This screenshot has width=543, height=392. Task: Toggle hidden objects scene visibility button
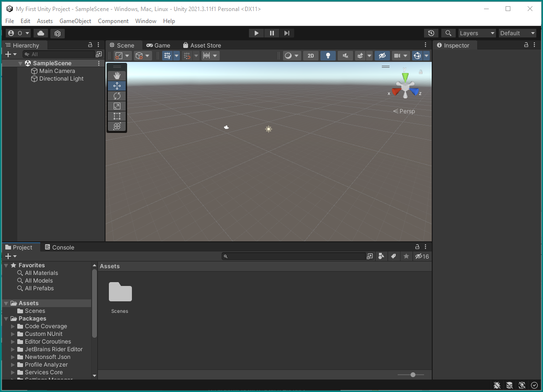click(382, 56)
